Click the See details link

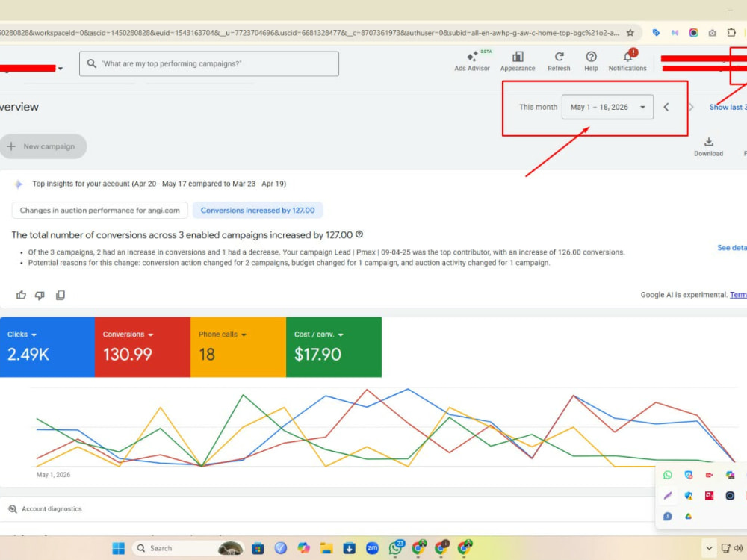[732, 248]
